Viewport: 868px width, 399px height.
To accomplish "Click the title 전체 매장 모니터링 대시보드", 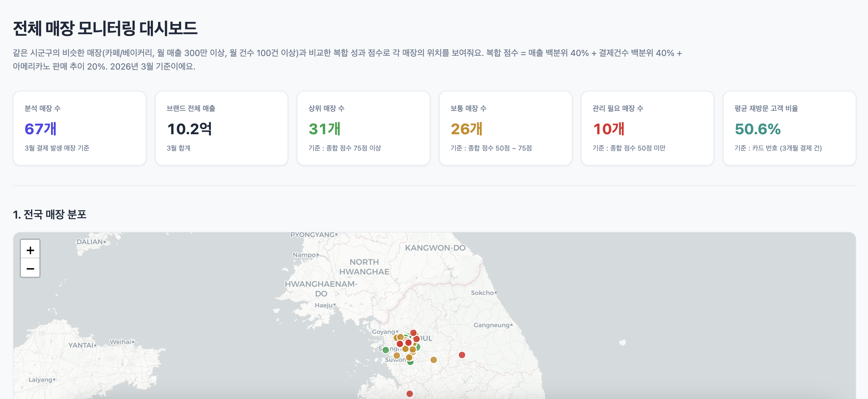I will (105, 28).
